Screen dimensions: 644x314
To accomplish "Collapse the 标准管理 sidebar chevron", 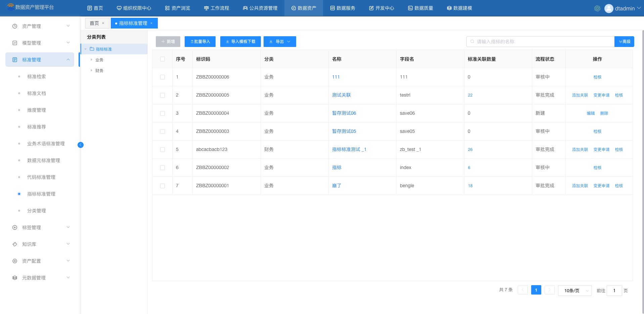I will tap(68, 59).
